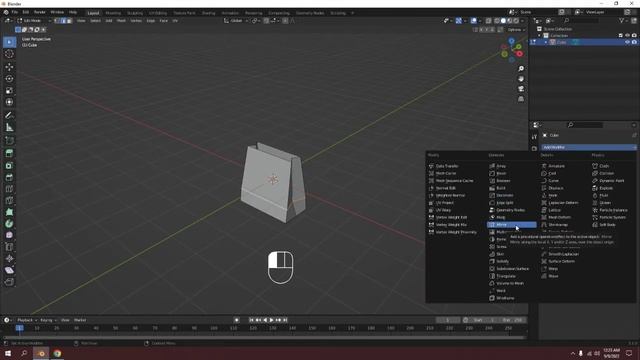Toggle X-Ray display in viewport header
Viewport: 640px width, 360px height.
coord(489,20)
